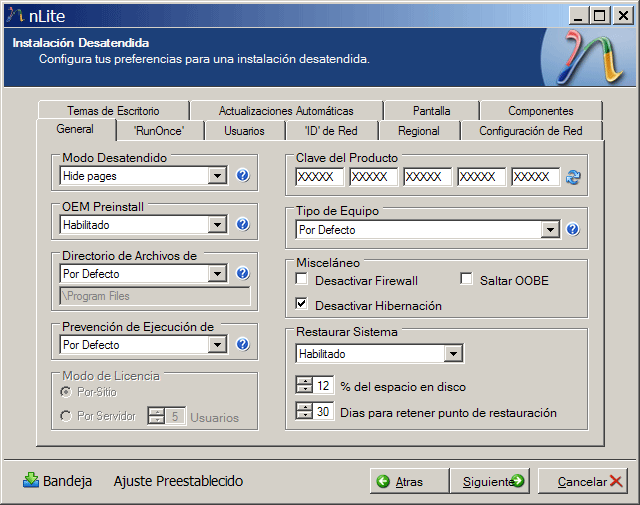Increase restore point retention days
Image resolution: width=640 pixels, height=505 pixels.
(x=304, y=407)
